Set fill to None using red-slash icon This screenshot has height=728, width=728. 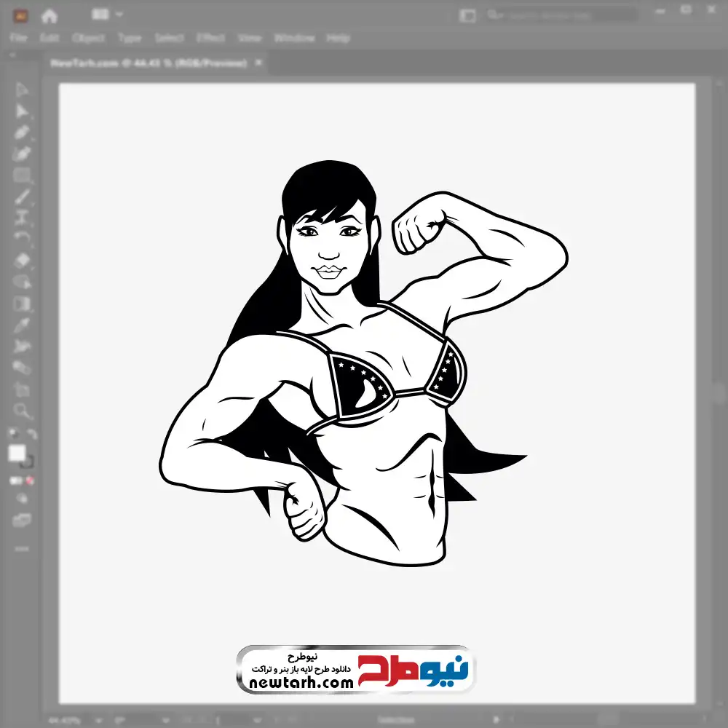pos(31,481)
